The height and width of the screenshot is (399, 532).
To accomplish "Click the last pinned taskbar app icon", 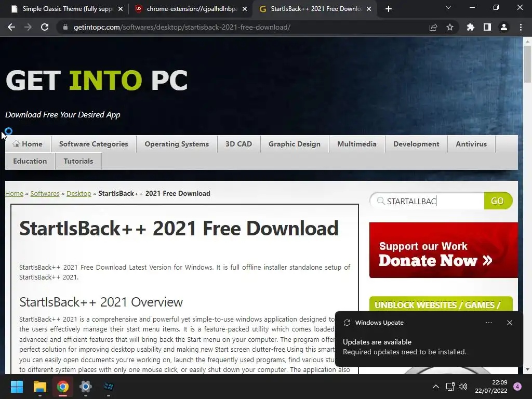I will point(109,387).
